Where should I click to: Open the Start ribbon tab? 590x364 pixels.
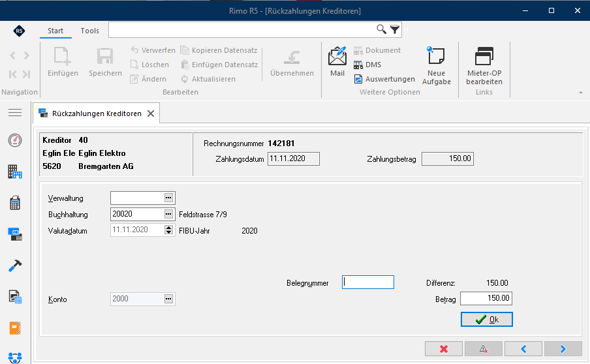tap(55, 31)
